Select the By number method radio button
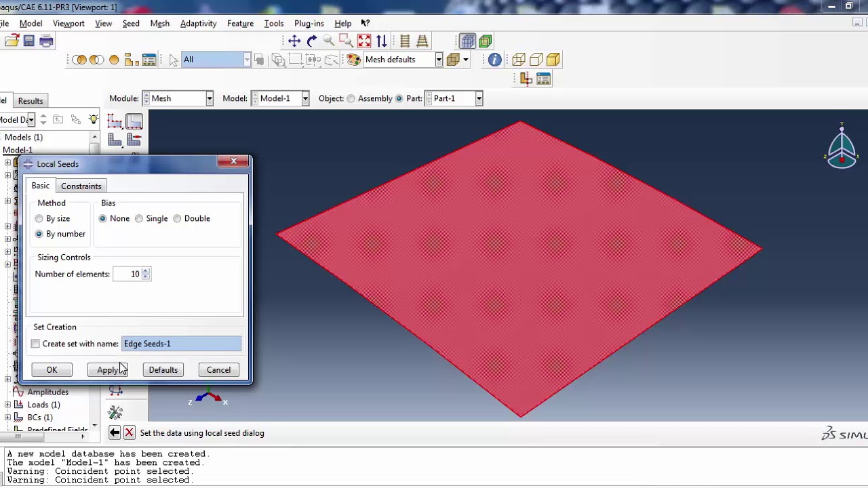 (x=39, y=234)
